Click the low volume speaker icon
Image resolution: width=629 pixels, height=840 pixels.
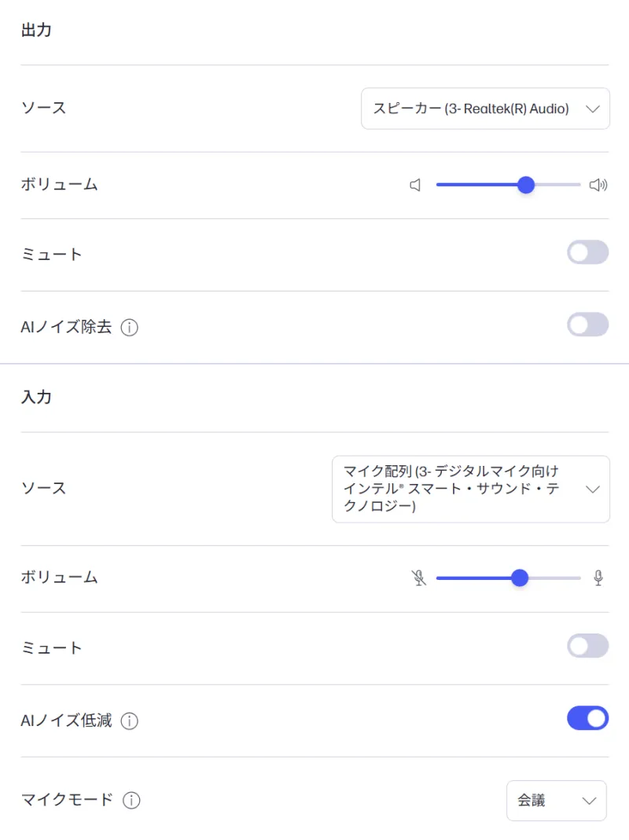tap(416, 185)
